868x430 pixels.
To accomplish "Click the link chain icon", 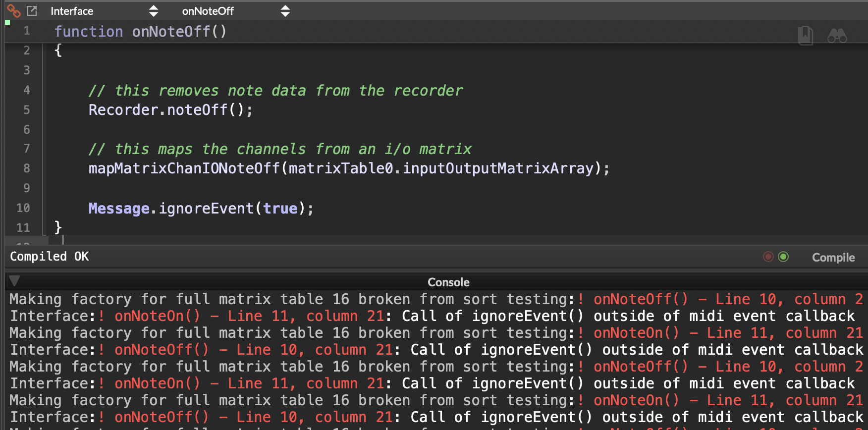I will pos(13,10).
